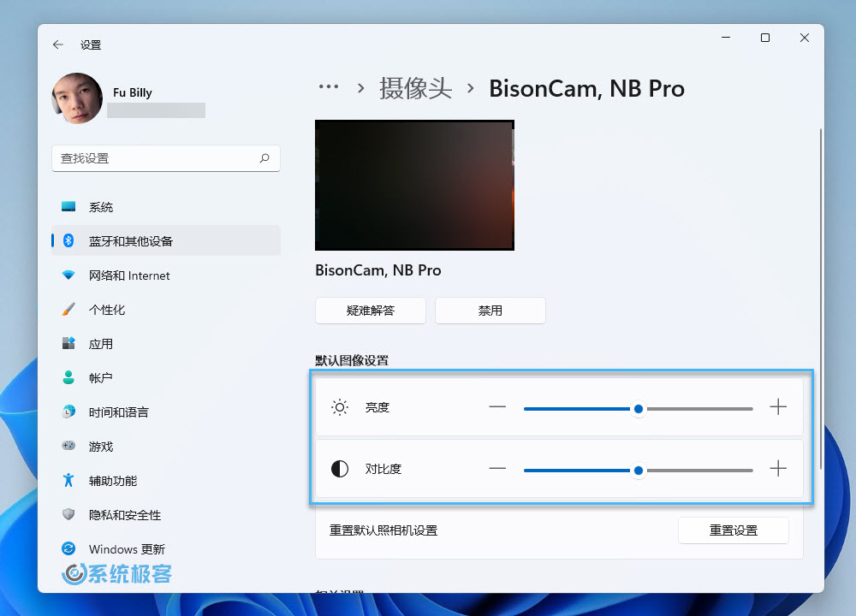Viewport: 856px width, 616px height.
Task: Maximize the Settings window
Action: point(765,38)
